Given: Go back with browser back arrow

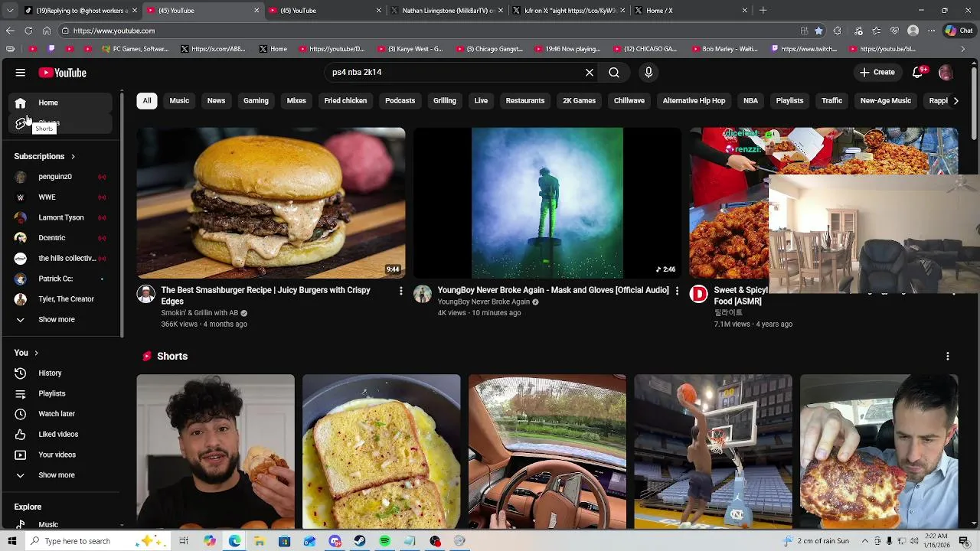Looking at the screenshot, I should [x=10, y=31].
